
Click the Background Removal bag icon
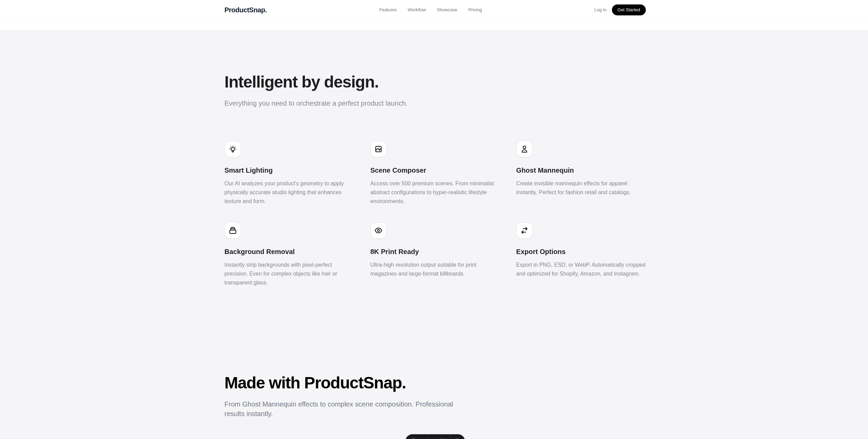233,230
